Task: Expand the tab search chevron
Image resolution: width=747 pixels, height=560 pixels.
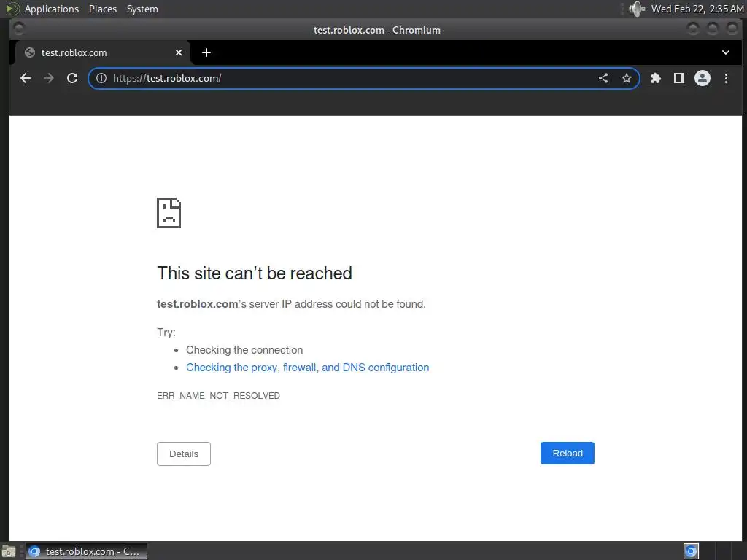Action: tap(726, 52)
